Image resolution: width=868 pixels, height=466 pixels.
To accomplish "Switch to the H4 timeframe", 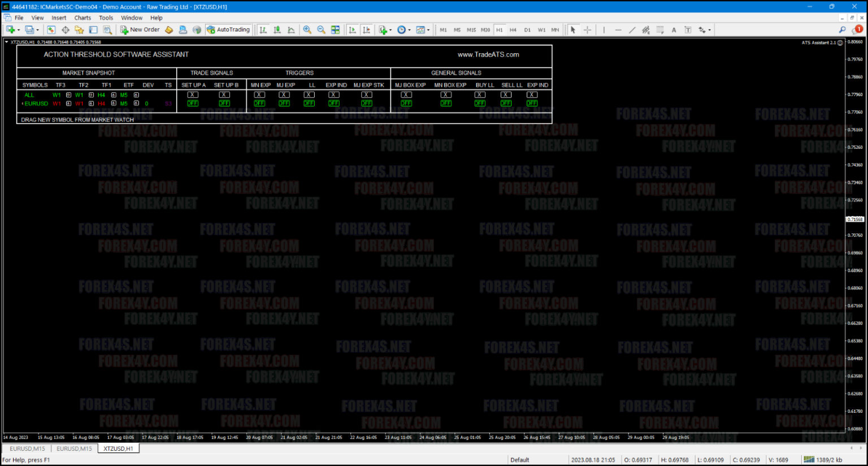I will (513, 30).
